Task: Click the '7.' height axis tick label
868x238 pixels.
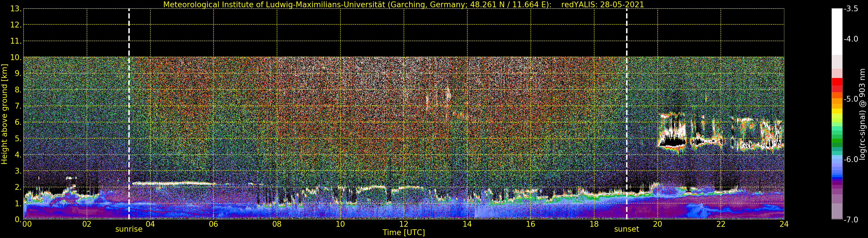Action: 18,106
